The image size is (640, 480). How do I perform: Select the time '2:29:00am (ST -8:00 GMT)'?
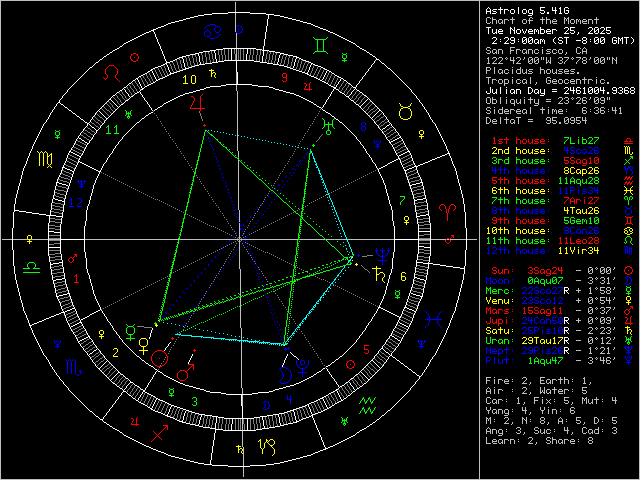[563, 41]
